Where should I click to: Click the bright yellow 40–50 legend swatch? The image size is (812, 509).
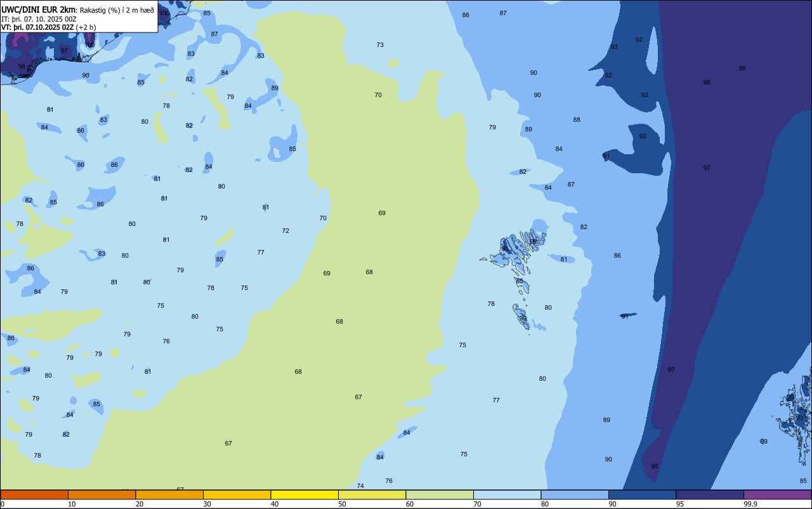[304, 495]
